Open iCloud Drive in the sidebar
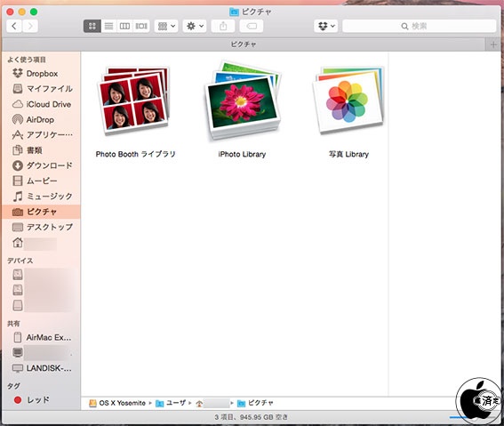504x426 pixels. click(x=41, y=104)
